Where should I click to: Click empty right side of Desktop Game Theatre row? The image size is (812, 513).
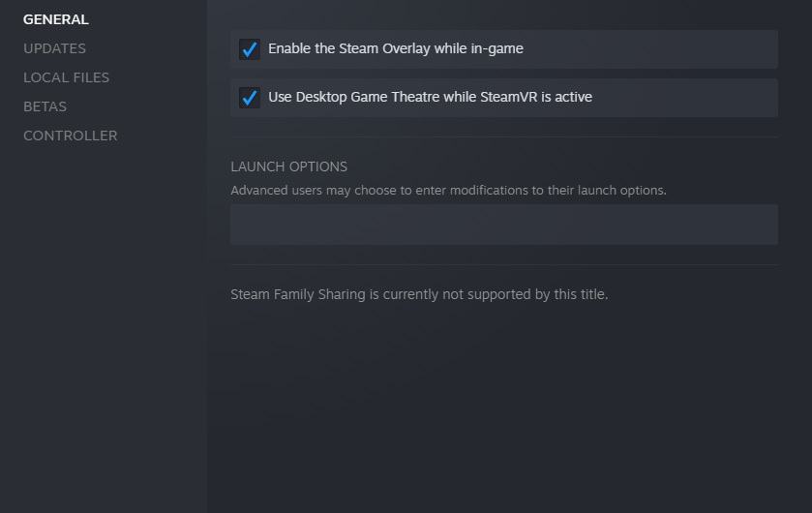pos(697,97)
